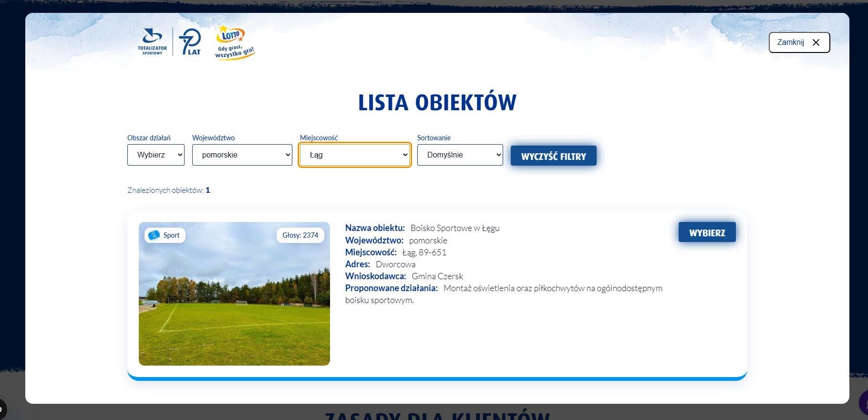This screenshot has width=868, height=420.
Task: Open the Miejscowość dropdown showing Łąg
Action: tap(355, 155)
